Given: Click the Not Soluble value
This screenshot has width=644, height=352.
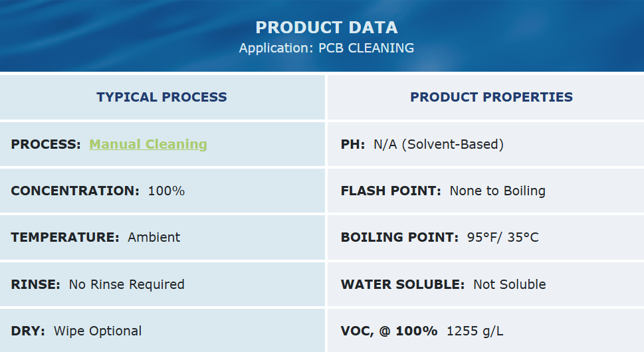Looking at the screenshot, I should tap(510, 284).
